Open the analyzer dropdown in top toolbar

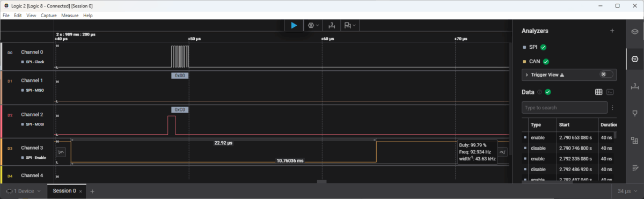(x=313, y=25)
